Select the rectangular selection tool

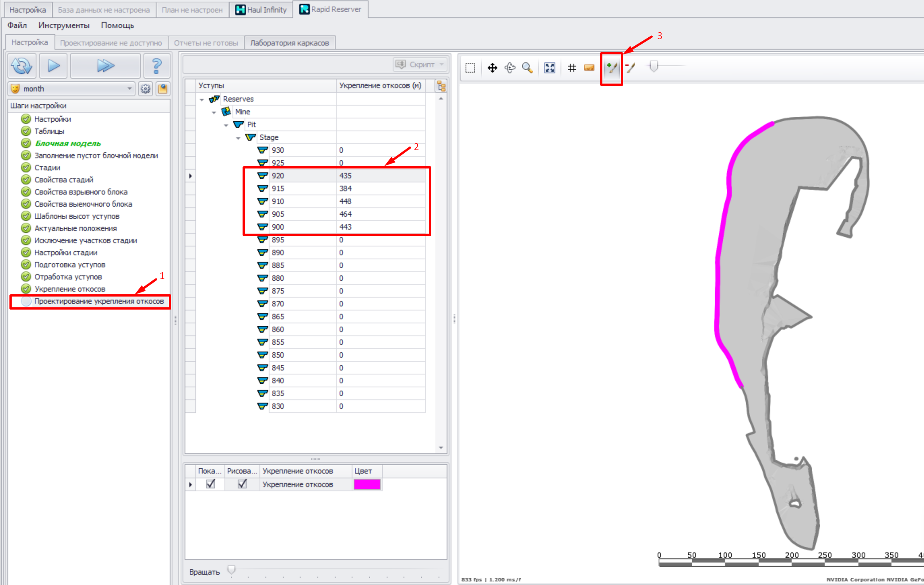pos(470,68)
